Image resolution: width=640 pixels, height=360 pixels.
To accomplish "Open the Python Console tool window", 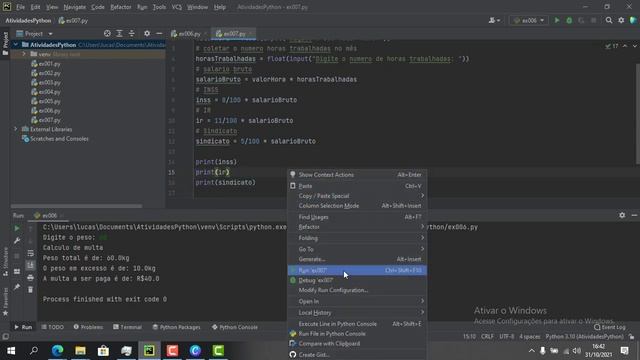I will pos(235,327).
